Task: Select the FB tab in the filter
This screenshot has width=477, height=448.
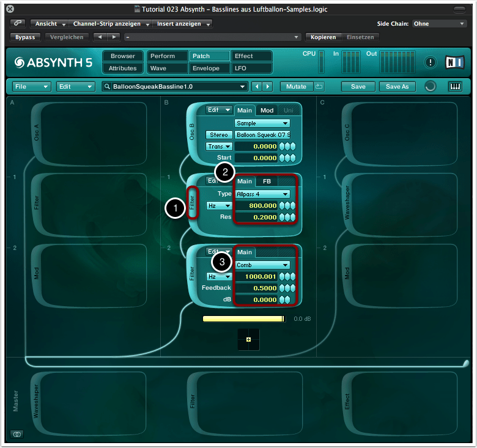Action: pyautogui.click(x=267, y=181)
